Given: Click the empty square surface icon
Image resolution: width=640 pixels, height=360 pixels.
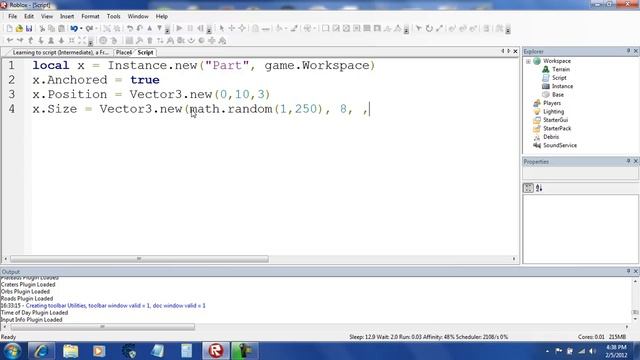Looking at the screenshot, I should [325, 29].
